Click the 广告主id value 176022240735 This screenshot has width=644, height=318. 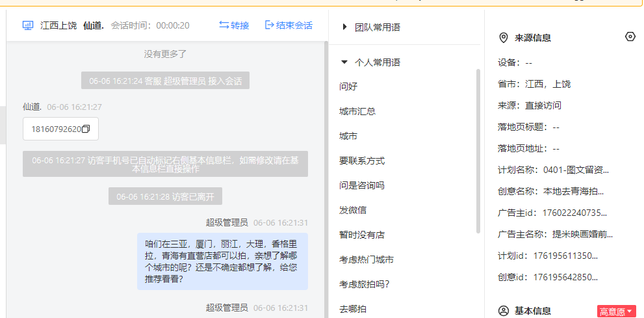click(x=574, y=213)
